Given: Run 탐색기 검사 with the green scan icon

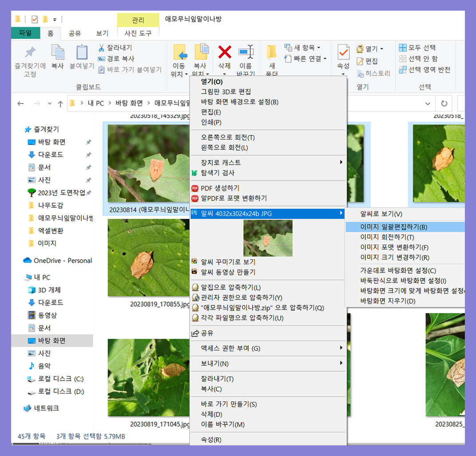Looking at the screenshot, I should tap(194, 173).
